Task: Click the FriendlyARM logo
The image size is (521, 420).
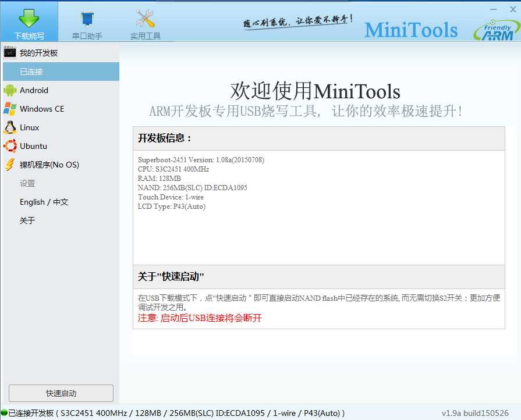Action: pyautogui.click(x=497, y=31)
